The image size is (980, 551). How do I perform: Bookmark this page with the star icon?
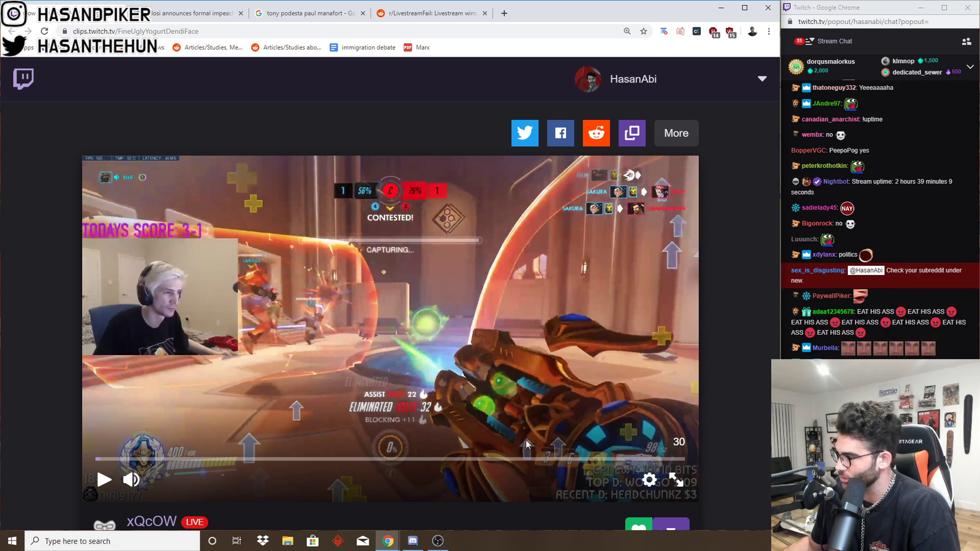[644, 31]
